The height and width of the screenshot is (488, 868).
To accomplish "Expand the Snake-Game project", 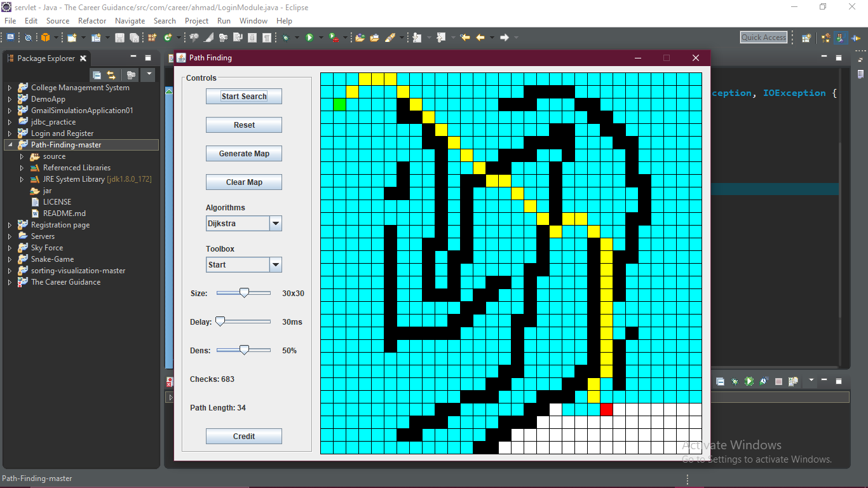I will point(10,259).
